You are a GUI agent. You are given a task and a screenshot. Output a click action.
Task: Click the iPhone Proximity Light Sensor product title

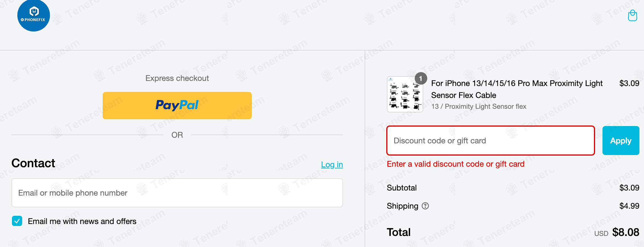tap(517, 89)
